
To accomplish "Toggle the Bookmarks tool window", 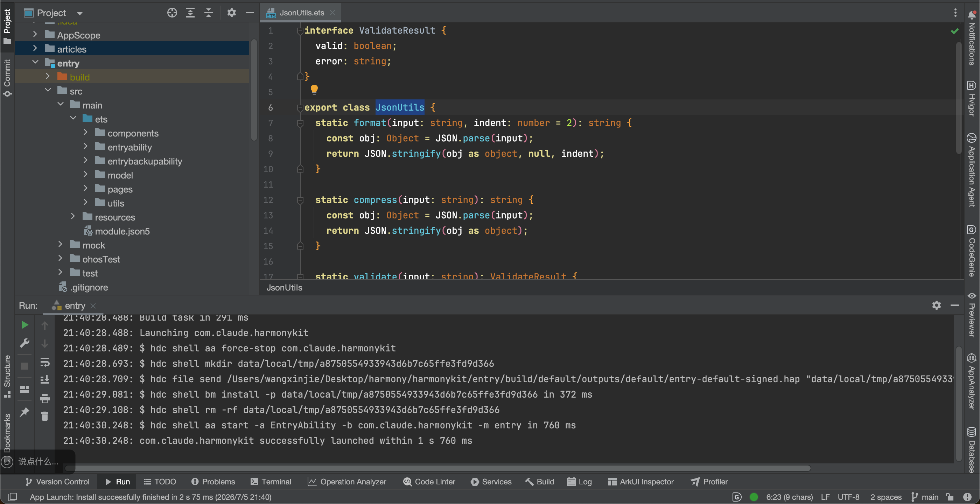I will click(7, 433).
